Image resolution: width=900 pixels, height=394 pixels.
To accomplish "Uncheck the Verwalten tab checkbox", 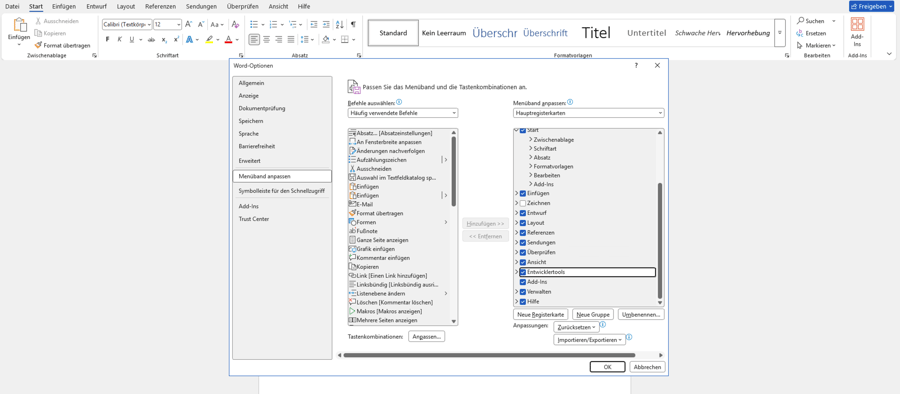I will pyautogui.click(x=523, y=292).
